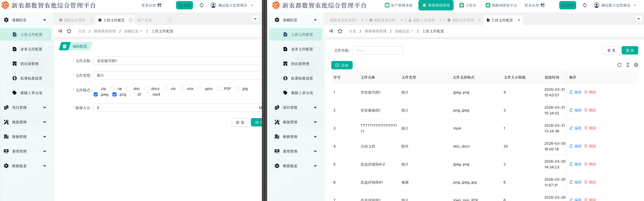Image resolution: width=644 pixels, height=201 pixels.
Task: Click the table density height icon
Action: pyautogui.click(x=628, y=65)
